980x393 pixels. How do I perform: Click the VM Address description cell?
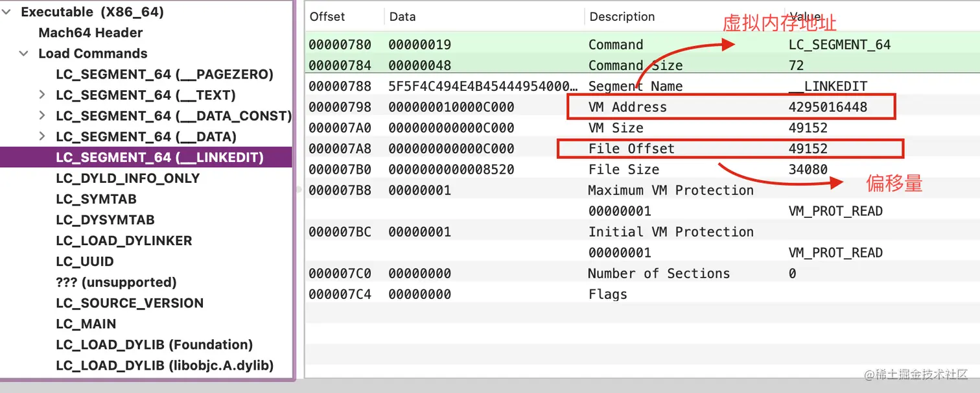627,106
